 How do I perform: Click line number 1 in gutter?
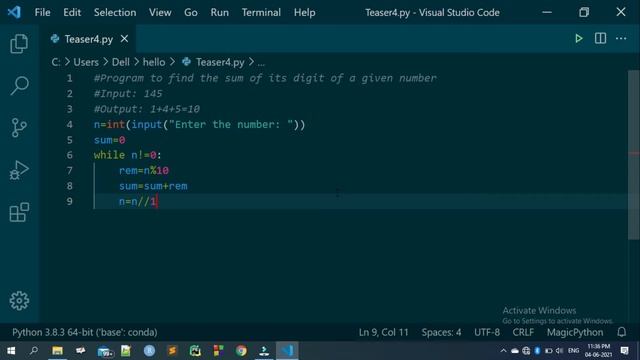[x=69, y=78]
